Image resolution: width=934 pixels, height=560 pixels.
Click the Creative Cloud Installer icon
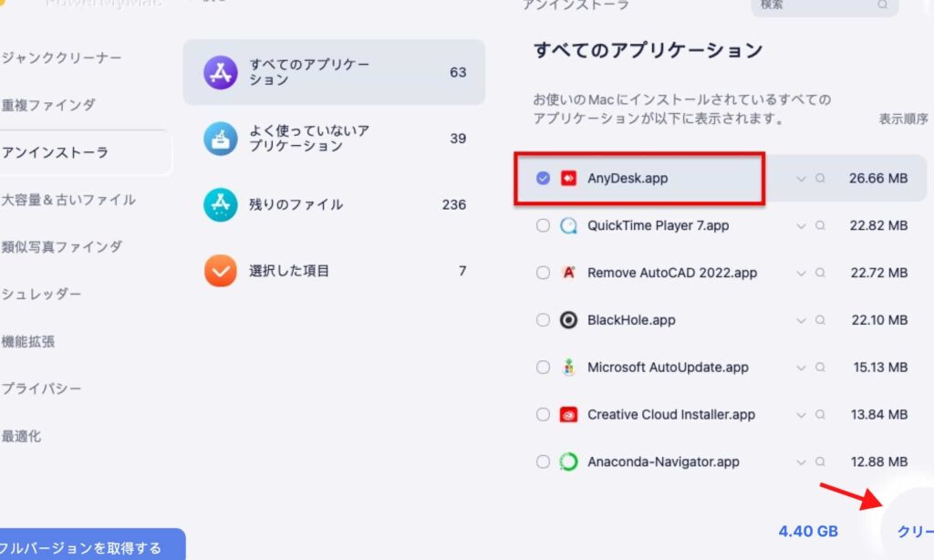coord(569,415)
